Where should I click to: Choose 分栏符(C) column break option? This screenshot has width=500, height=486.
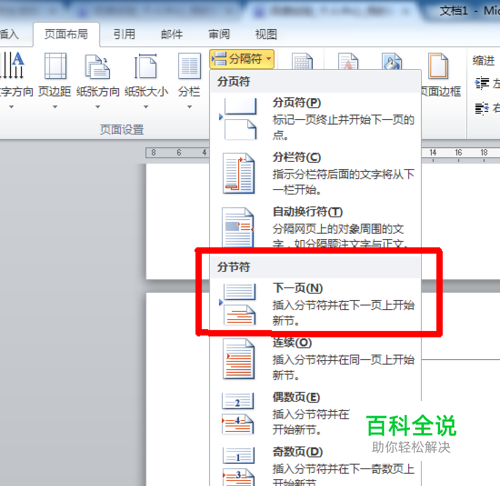point(315,173)
